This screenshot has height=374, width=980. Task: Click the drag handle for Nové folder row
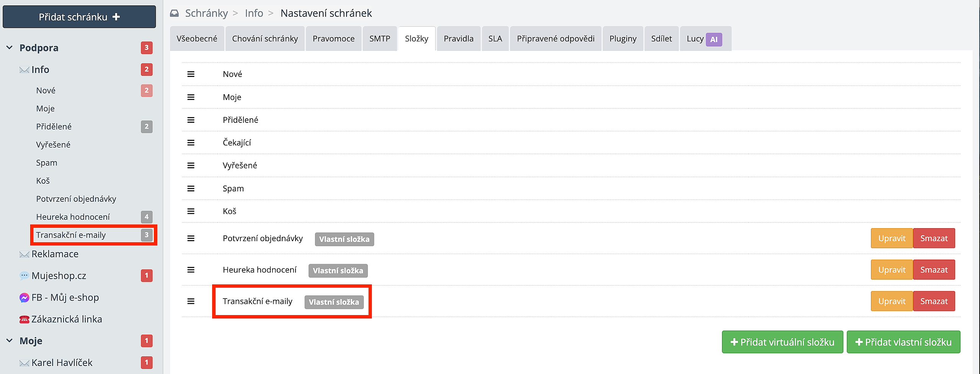191,74
